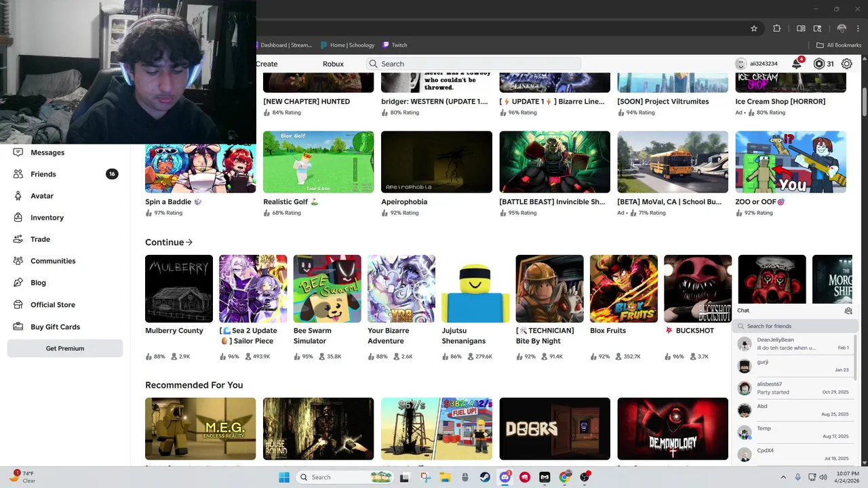
Task: Open the chat add-friends icon
Action: (x=848, y=311)
